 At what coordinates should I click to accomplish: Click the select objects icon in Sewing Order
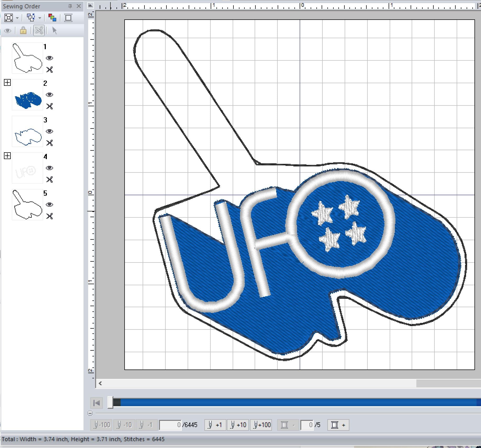31,18
